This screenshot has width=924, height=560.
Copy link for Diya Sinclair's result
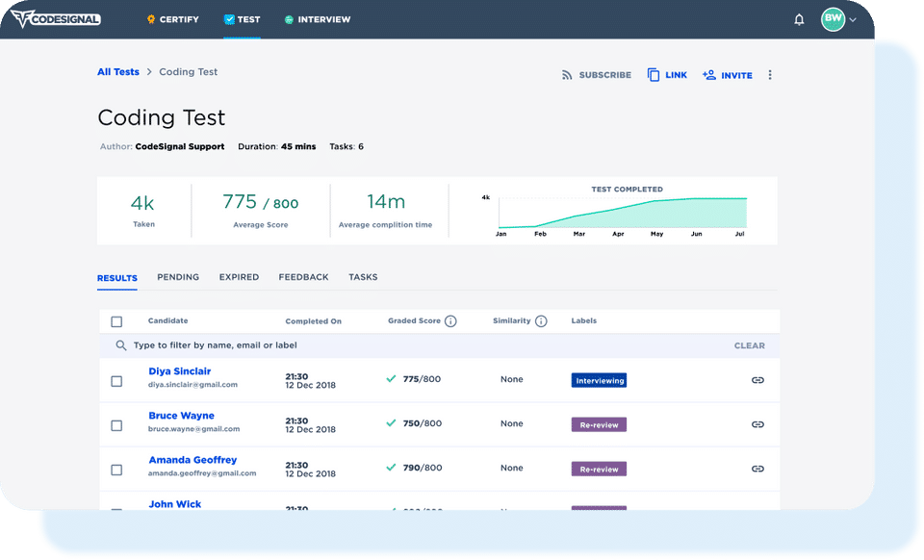(x=757, y=380)
